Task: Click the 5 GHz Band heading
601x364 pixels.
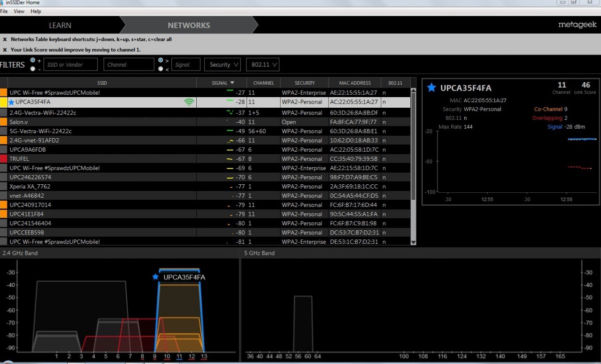Action: 259,253
